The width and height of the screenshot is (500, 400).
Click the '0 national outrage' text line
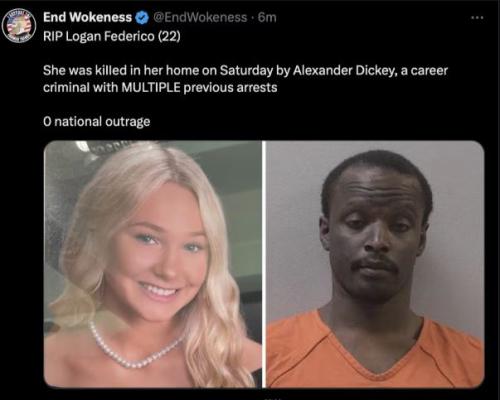(97, 121)
